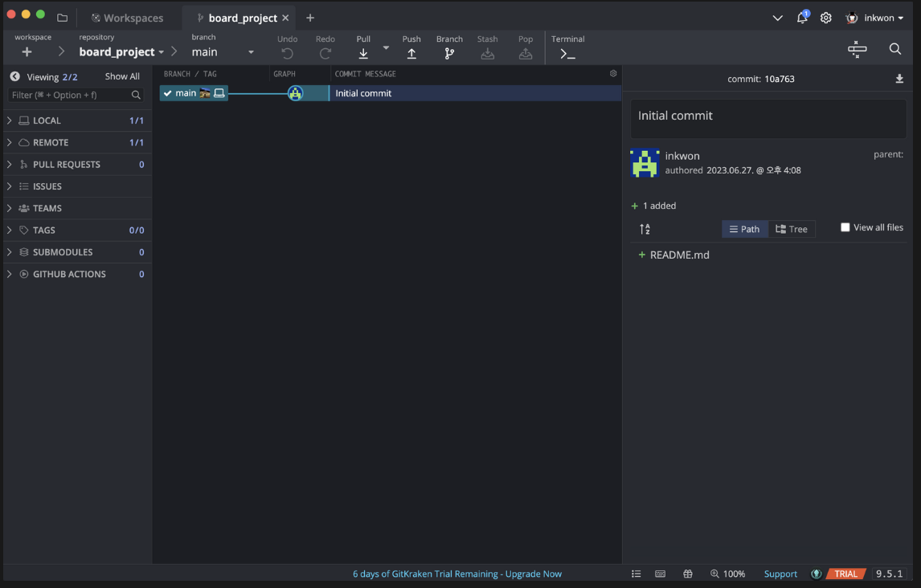Collapse the left panel back arrow
Image resolution: width=921 pixels, height=588 pixels.
14,76
